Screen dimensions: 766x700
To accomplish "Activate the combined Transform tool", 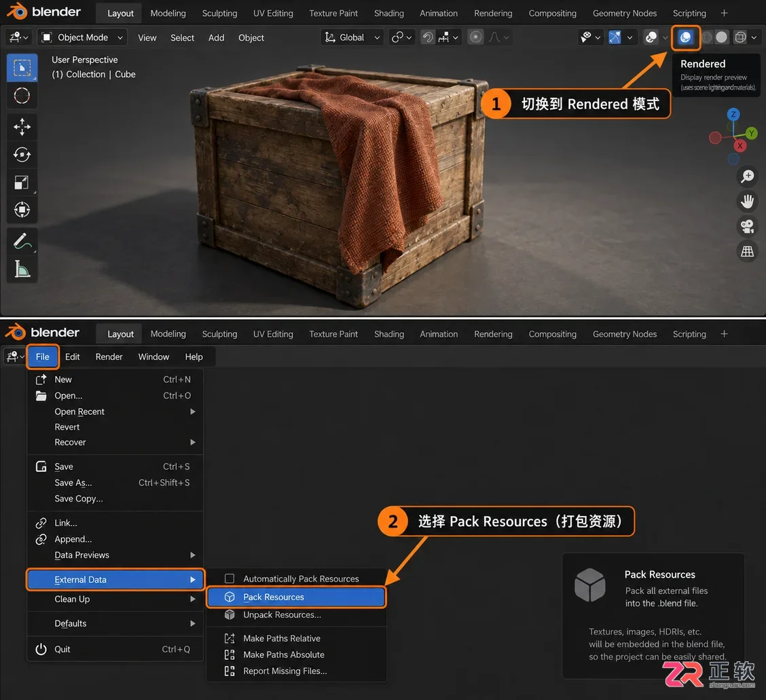I will pyautogui.click(x=22, y=210).
